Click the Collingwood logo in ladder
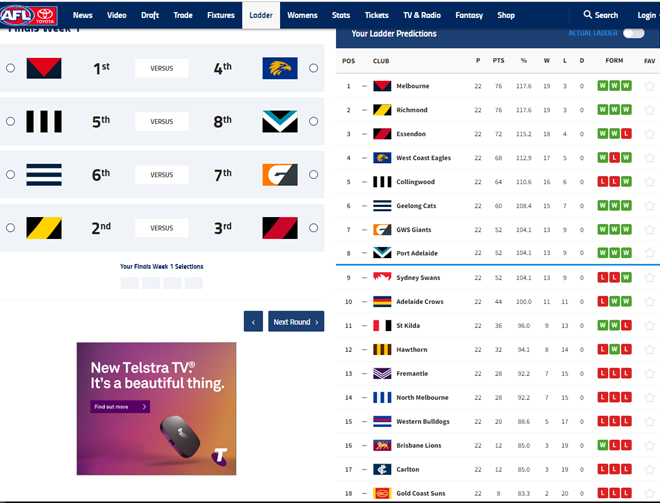 [x=382, y=182]
